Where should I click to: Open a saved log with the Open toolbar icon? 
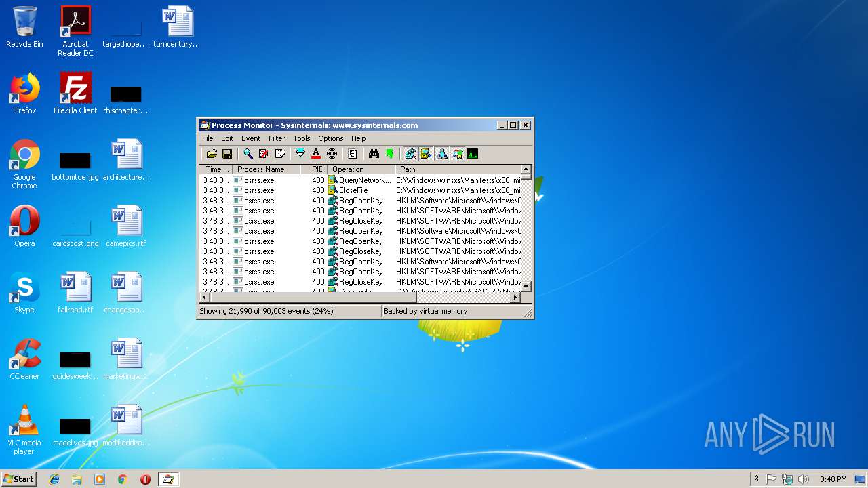click(212, 154)
